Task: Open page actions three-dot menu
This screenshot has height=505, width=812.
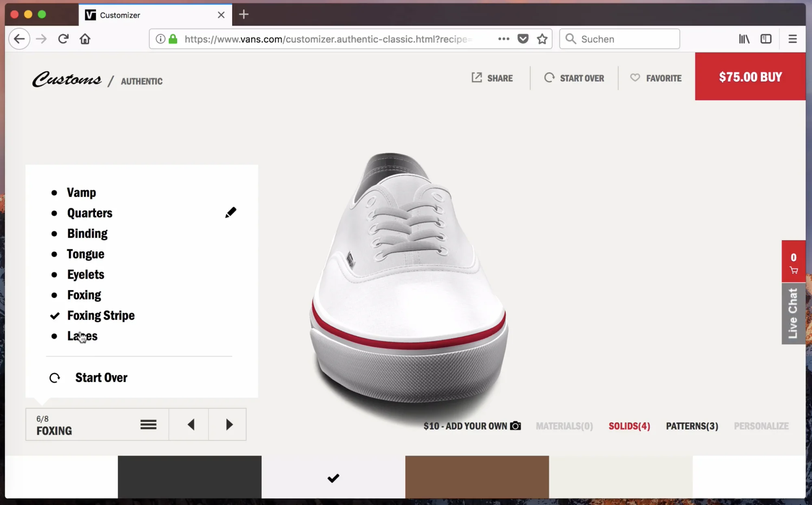Action: point(503,39)
